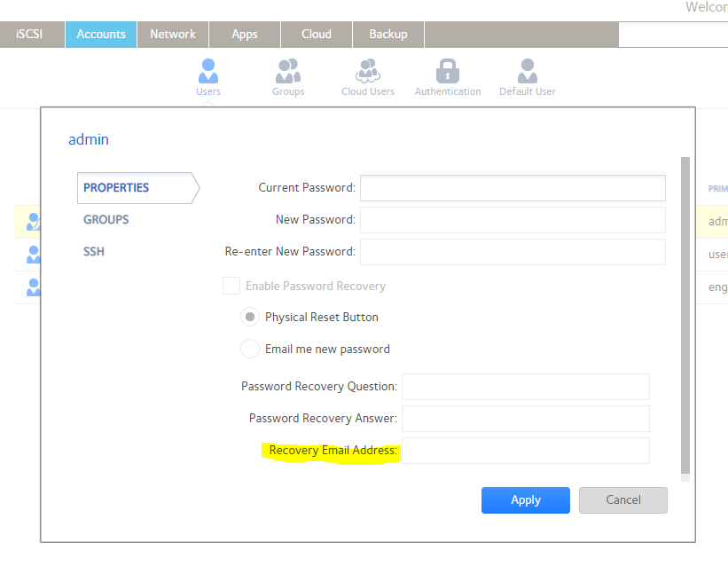Select the highlighted admin user row icon
The width and height of the screenshot is (728, 566).
point(34,222)
